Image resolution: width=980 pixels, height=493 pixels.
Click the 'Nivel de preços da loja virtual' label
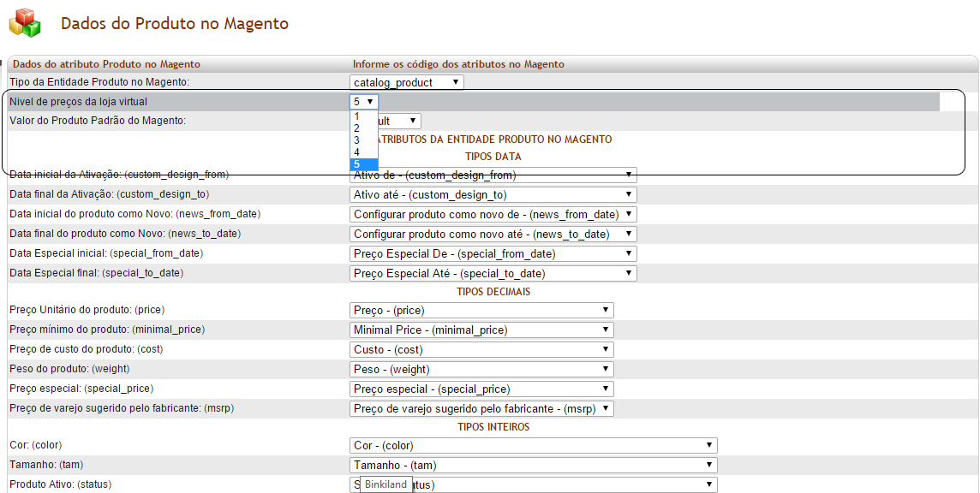click(x=79, y=101)
